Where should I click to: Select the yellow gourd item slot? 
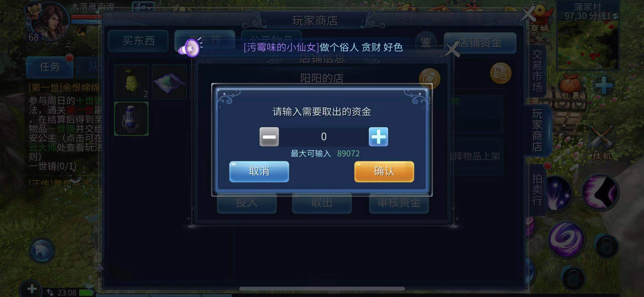[131, 82]
